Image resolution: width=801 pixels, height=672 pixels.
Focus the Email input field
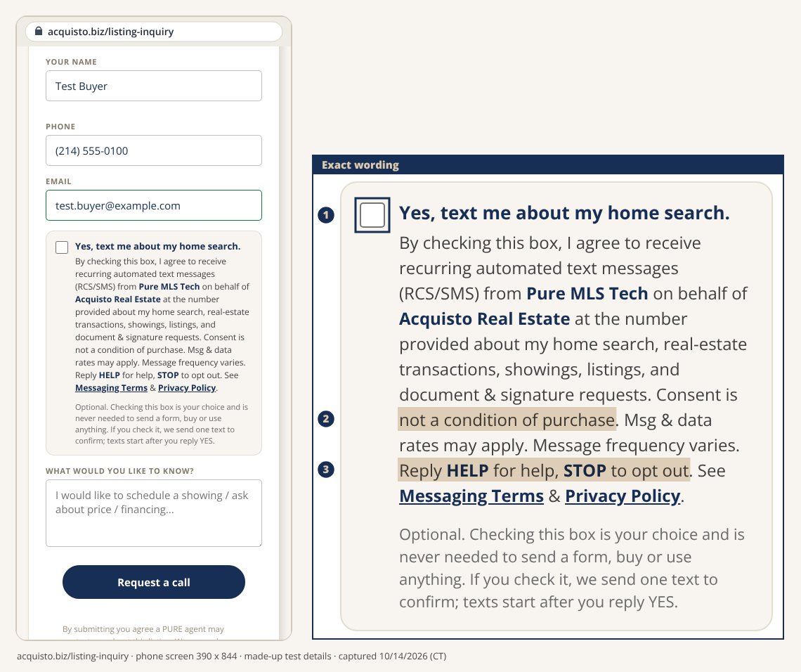click(154, 205)
